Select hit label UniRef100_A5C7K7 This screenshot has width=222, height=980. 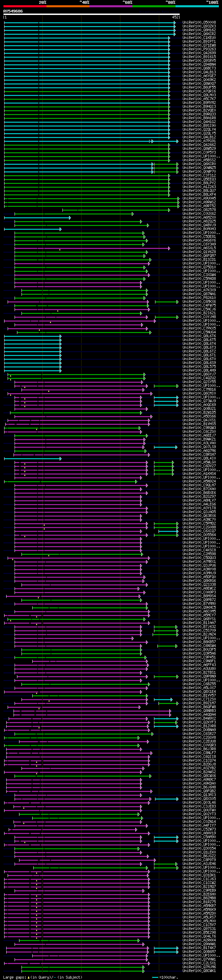pyautogui.click(x=199, y=99)
